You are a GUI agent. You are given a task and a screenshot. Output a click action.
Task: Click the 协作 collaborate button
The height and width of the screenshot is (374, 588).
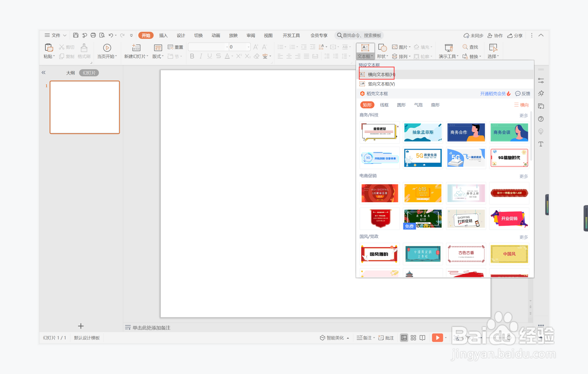tap(495, 35)
